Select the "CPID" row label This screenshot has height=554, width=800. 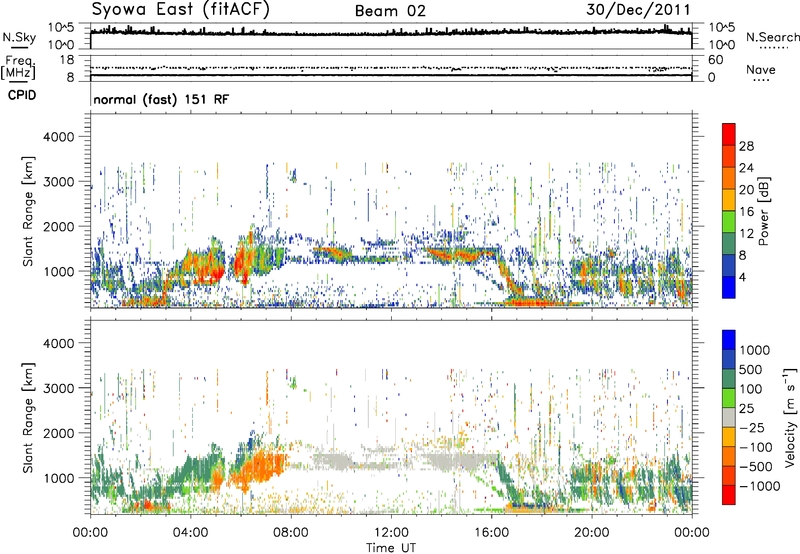point(22,95)
